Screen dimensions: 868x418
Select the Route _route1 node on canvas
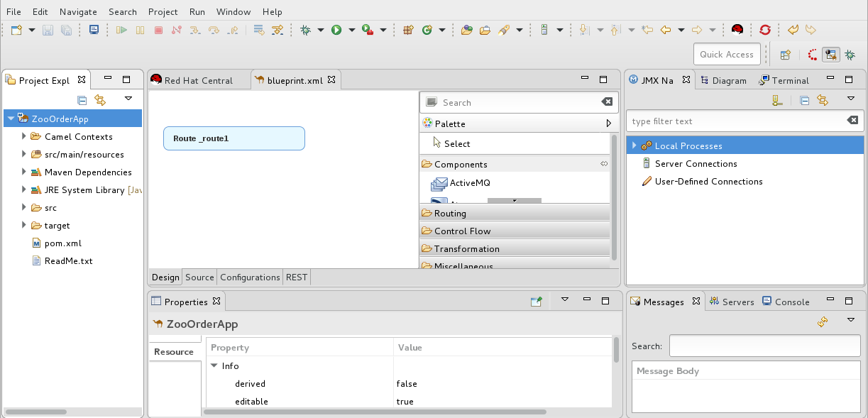(x=234, y=138)
